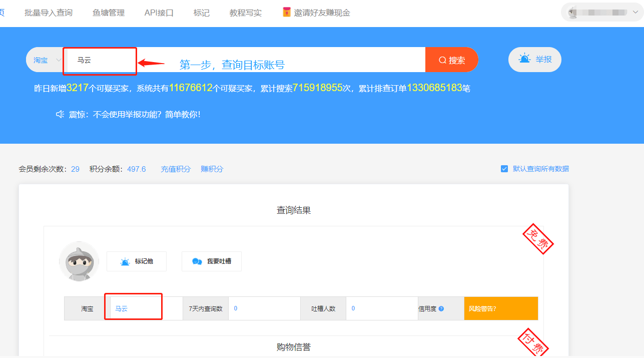This screenshot has height=358, width=644.
Task: Open announcement 震惊：不会使用举报功能？简单教你！
Action: (x=135, y=114)
